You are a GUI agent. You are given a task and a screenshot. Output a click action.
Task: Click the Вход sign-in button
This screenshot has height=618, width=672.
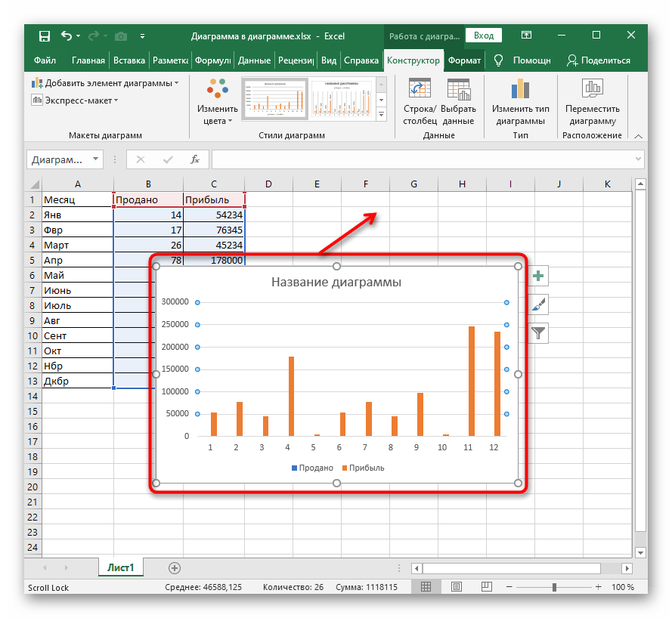pos(484,36)
